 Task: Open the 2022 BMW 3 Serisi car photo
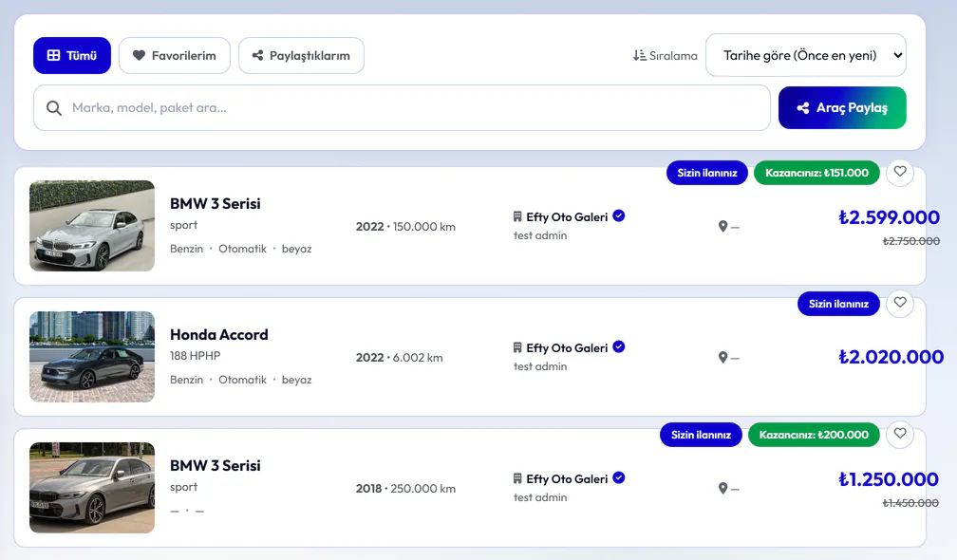click(x=92, y=226)
